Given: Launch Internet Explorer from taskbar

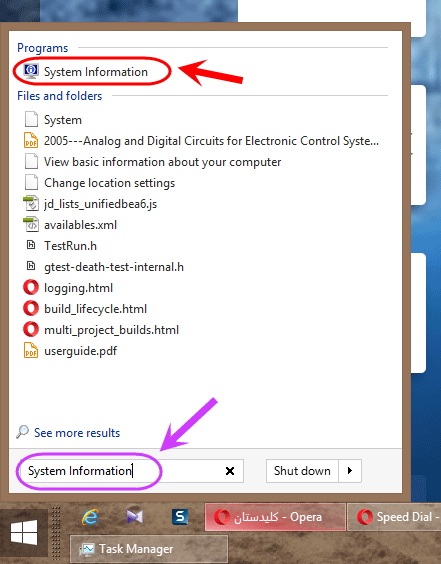Looking at the screenshot, I should click(90, 517).
